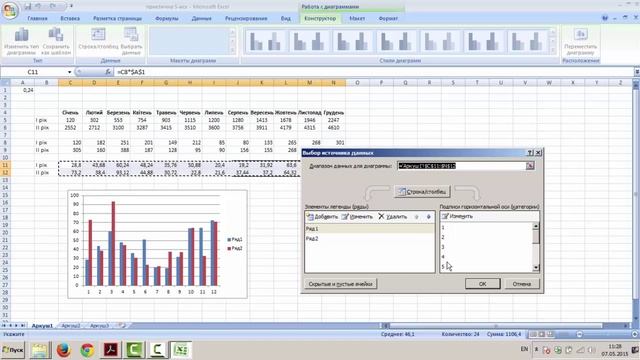Click the help question mark in the dialog title bar
The height and width of the screenshot is (360, 640).
coord(530,153)
